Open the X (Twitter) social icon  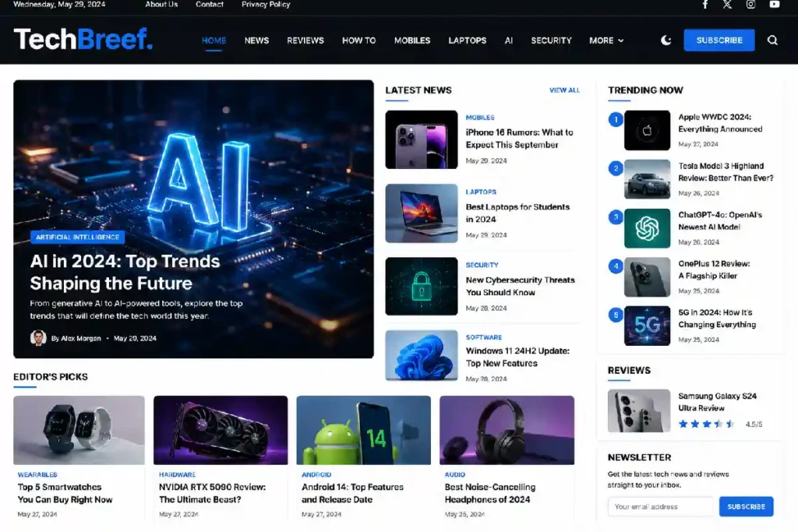pos(727,5)
